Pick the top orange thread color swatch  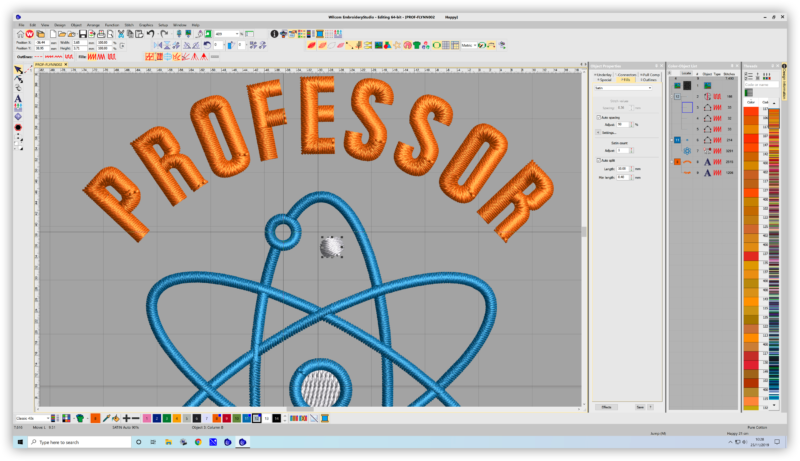click(750, 113)
